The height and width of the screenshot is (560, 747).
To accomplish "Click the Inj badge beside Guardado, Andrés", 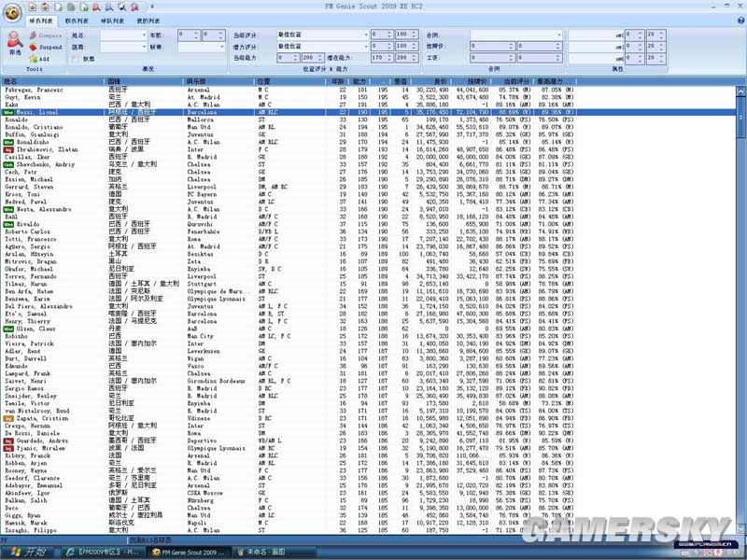I will tap(8, 441).
